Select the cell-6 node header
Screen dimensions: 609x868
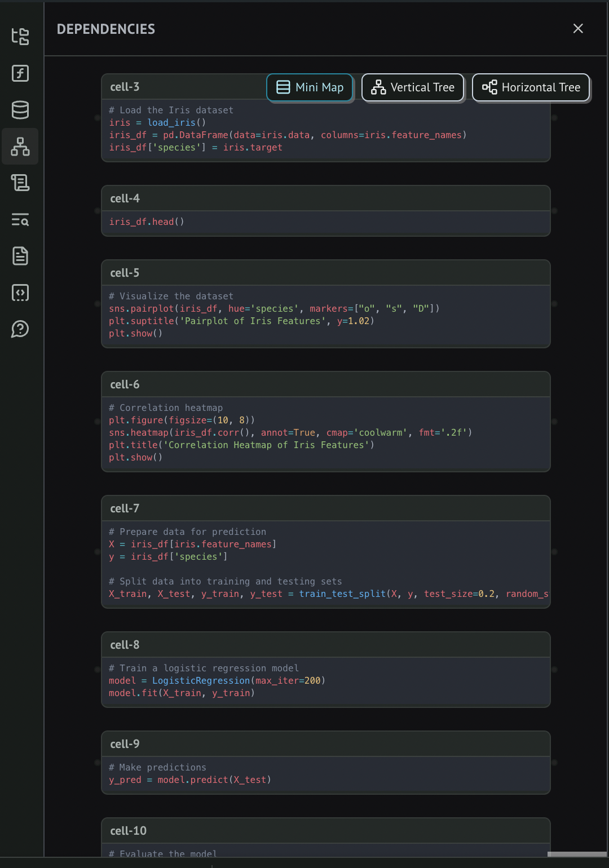pyautogui.click(x=326, y=384)
